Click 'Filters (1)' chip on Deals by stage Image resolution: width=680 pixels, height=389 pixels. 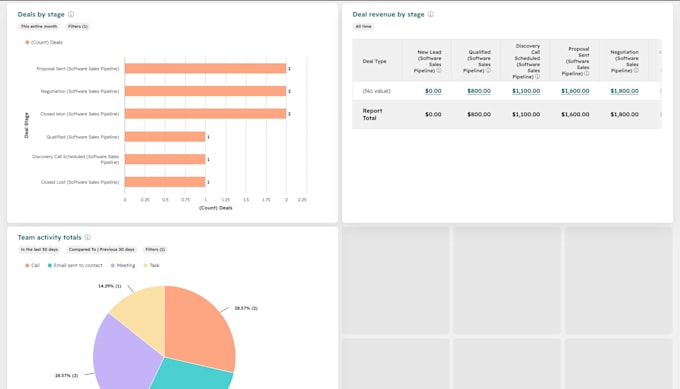(78, 26)
